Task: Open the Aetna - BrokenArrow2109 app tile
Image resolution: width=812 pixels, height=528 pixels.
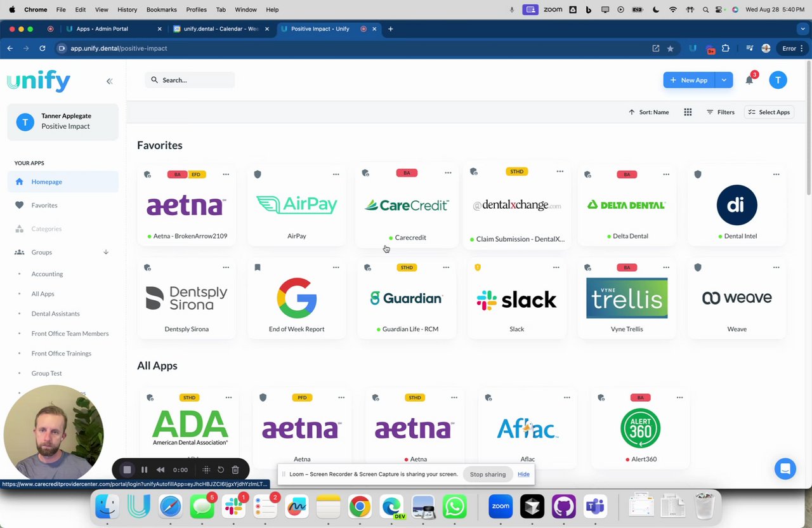Action: click(187, 206)
